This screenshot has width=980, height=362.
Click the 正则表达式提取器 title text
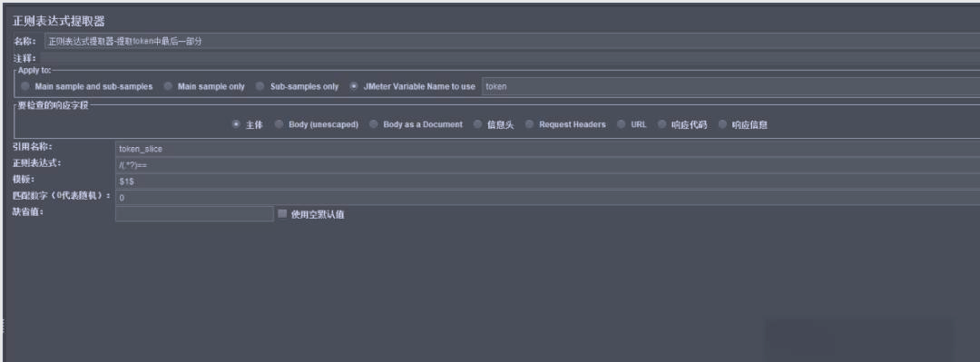coord(59,21)
